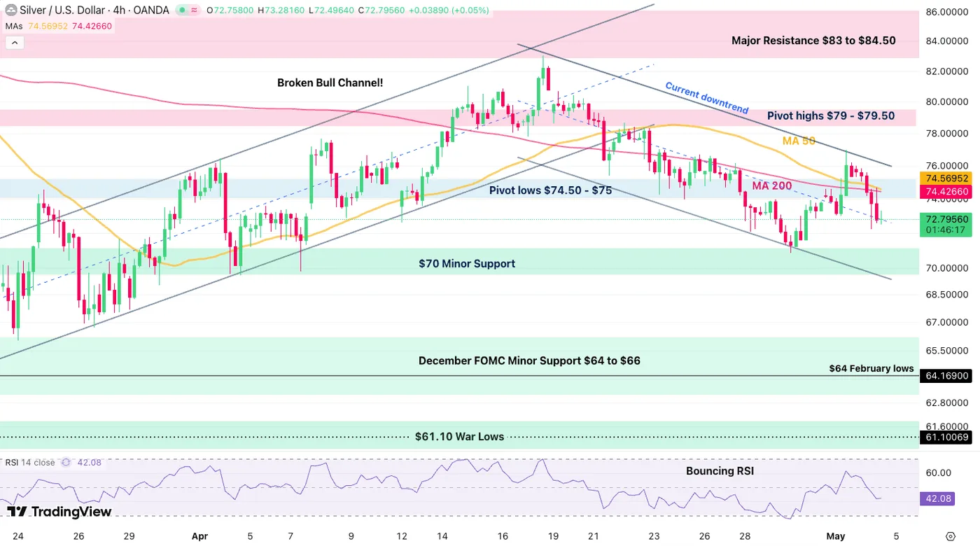The width and height of the screenshot is (980, 546).
Task: Click the high value H73.28160 in legend
Action: coord(281,10)
